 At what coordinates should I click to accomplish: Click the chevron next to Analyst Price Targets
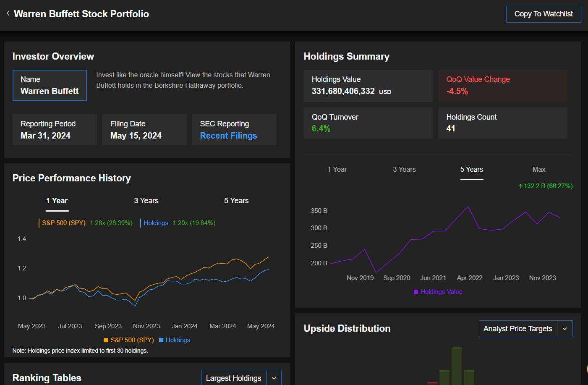(565, 329)
